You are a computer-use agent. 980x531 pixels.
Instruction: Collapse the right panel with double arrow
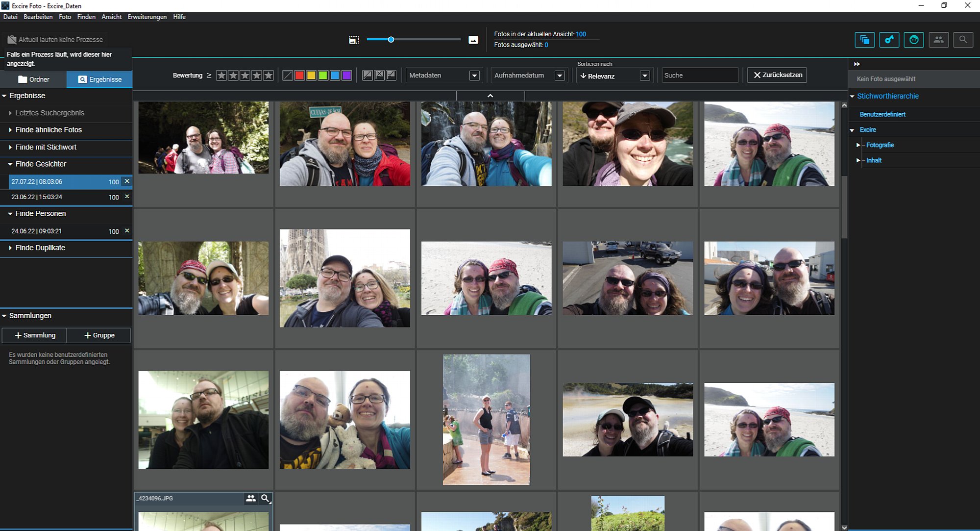coord(857,64)
